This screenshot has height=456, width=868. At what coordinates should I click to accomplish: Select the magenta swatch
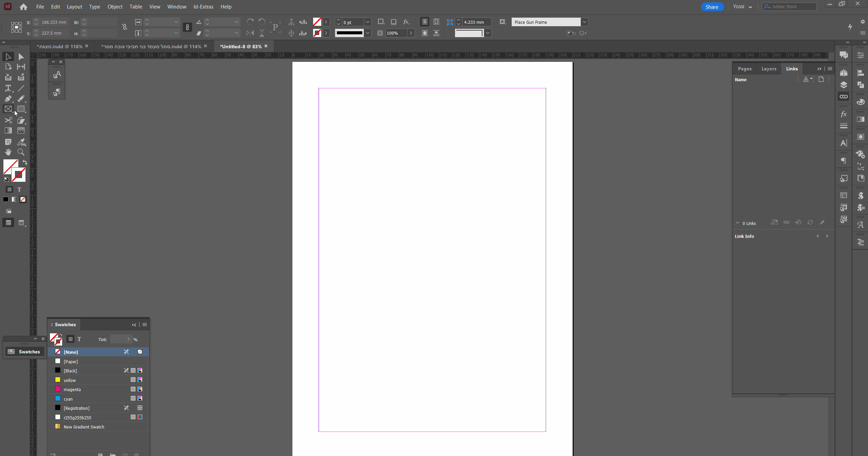tap(72, 389)
